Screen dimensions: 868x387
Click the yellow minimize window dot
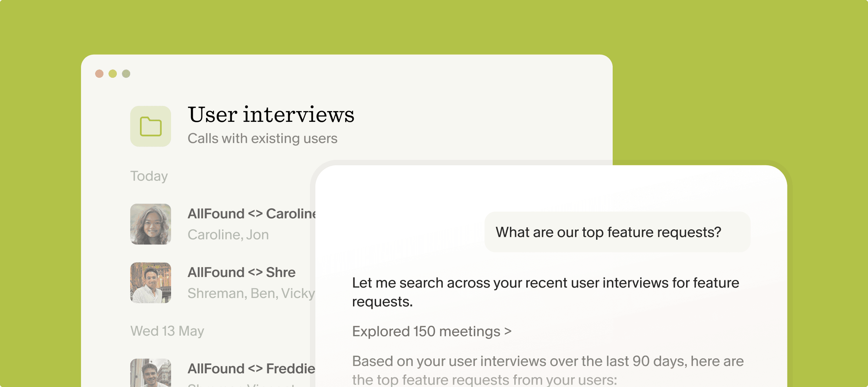113,74
